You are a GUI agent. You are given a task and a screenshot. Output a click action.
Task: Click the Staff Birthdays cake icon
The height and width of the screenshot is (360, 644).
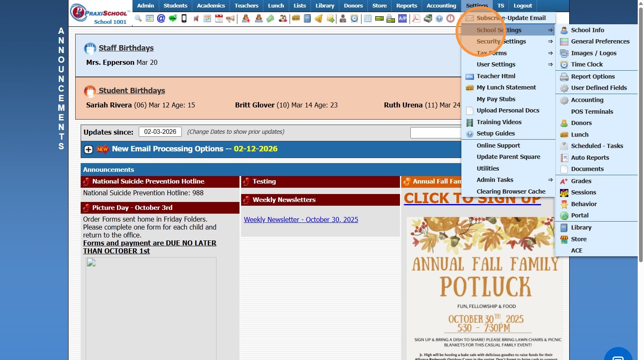click(90, 49)
